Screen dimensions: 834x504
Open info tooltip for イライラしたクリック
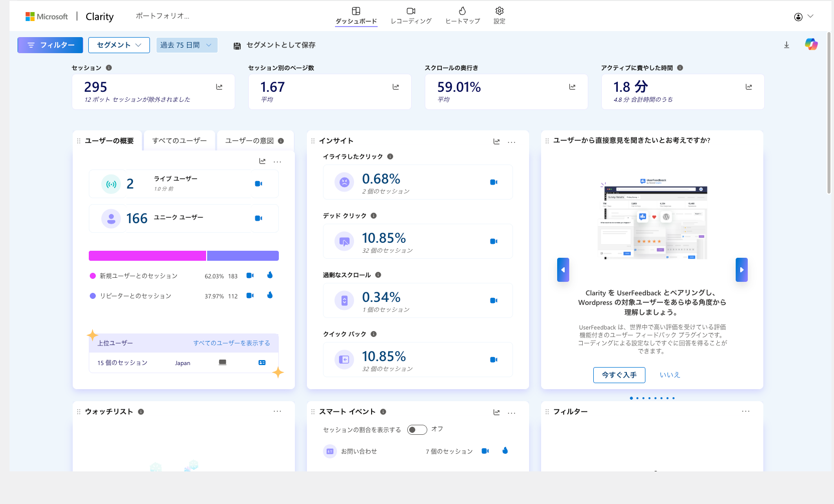tap(390, 156)
